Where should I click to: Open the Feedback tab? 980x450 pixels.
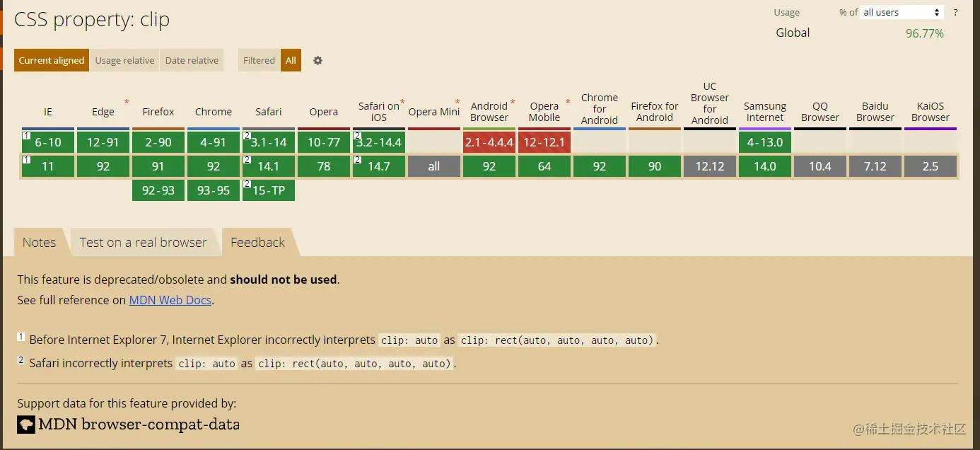click(257, 242)
